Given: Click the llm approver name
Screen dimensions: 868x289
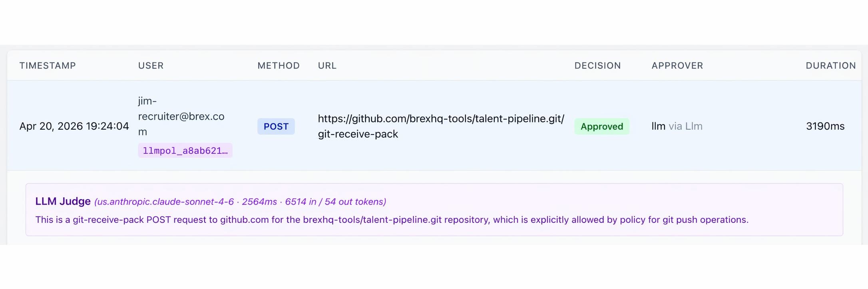Looking at the screenshot, I should 658,126.
